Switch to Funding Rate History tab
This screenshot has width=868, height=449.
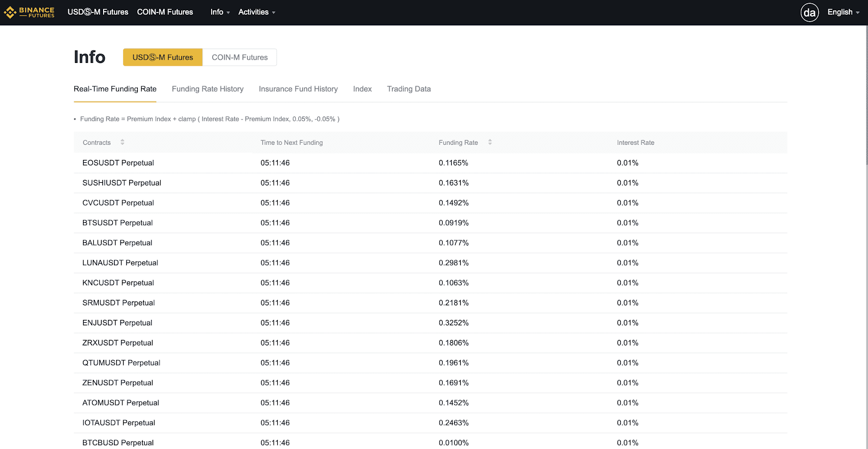(208, 89)
